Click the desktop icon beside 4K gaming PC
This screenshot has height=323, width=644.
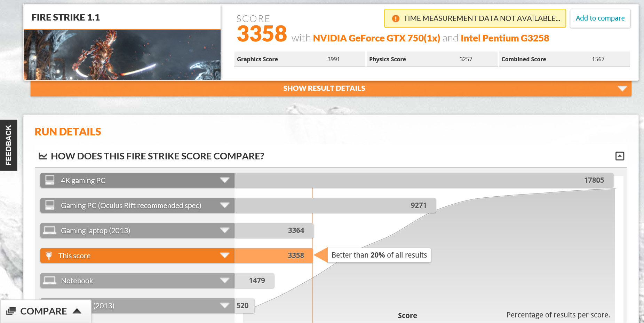click(50, 180)
